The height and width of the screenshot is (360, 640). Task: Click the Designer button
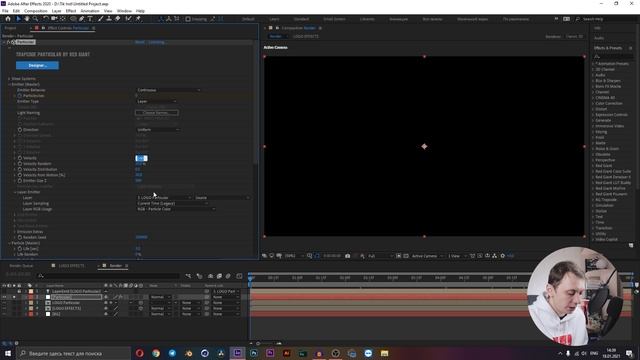(x=37, y=65)
